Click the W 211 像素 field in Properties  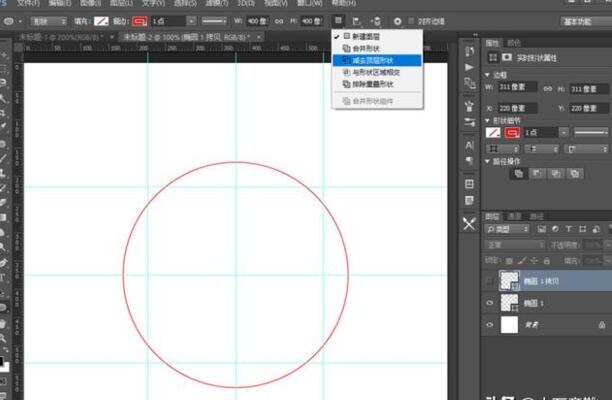click(518, 87)
